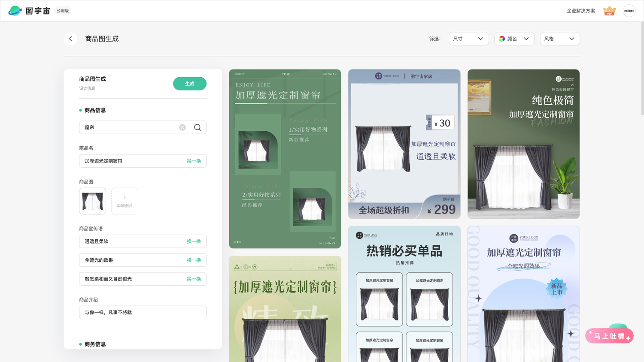Click 换一换 beside 全遮光的效果
The width and height of the screenshot is (644, 362).
click(194, 260)
